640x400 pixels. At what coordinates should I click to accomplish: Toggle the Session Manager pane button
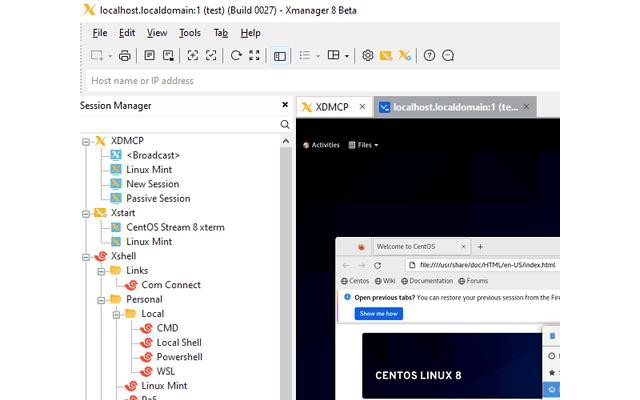pyautogui.click(x=280, y=56)
